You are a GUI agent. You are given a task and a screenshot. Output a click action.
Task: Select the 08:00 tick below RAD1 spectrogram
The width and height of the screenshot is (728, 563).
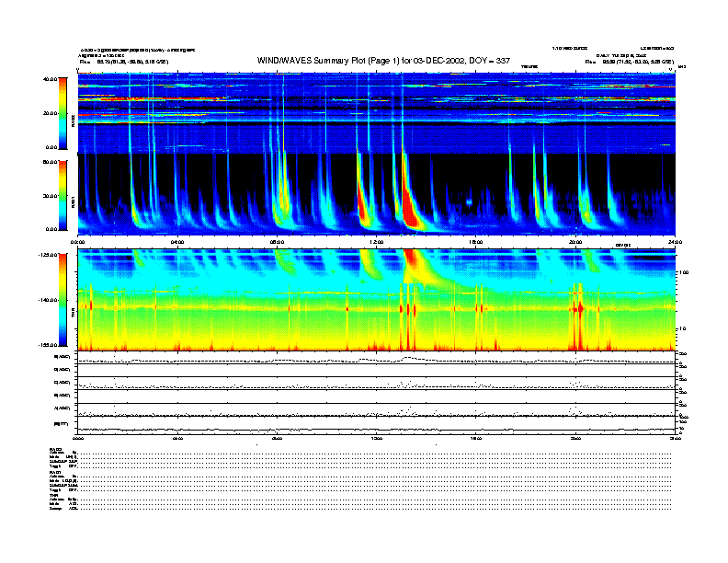[x=278, y=241]
